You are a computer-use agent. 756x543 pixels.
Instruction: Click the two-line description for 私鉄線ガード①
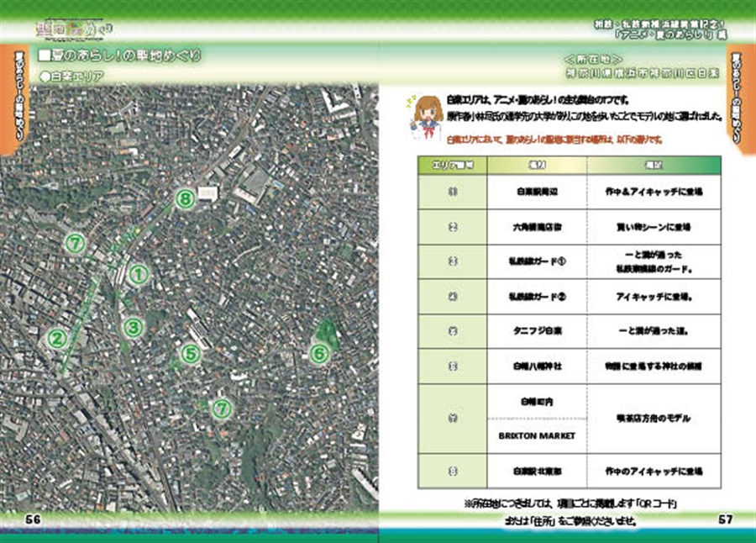pos(654,261)
